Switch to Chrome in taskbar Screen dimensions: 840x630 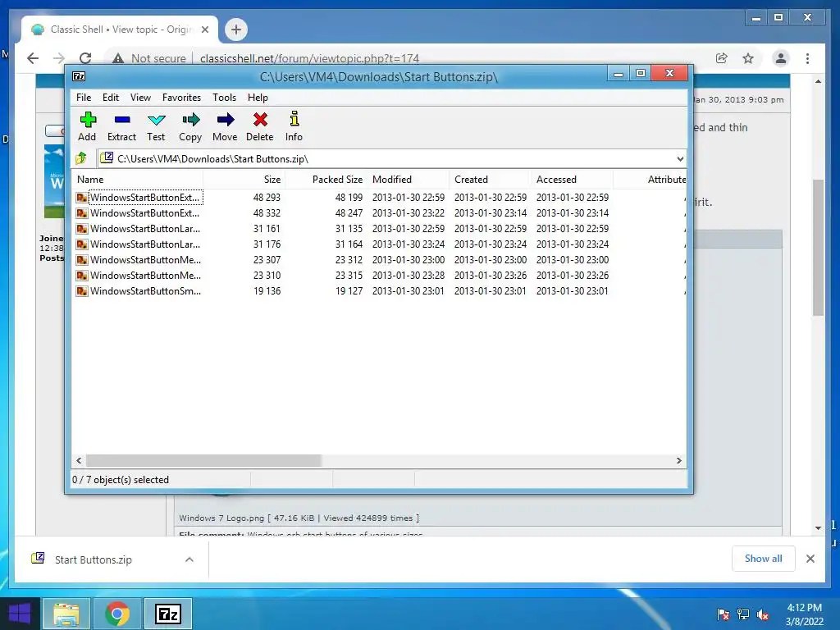(x=117, y=614)
